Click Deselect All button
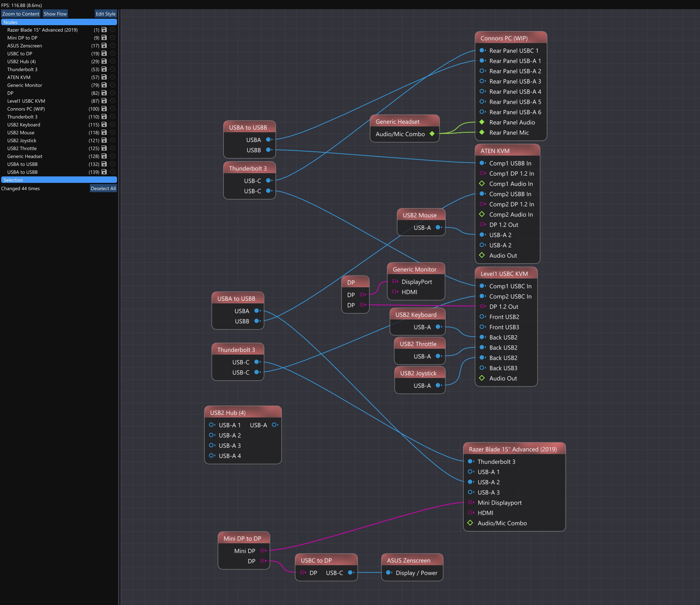700x605 pixels. click(x=103, y=188)
